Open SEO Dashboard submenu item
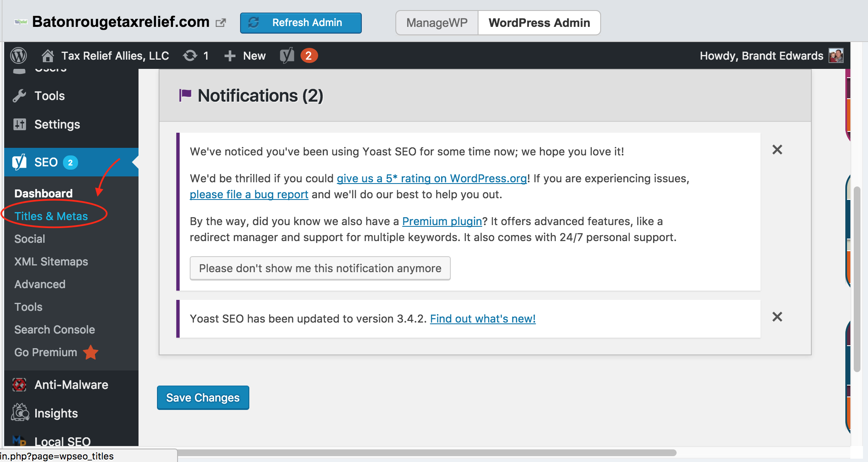868x462 pixels. tap(44, 193)
